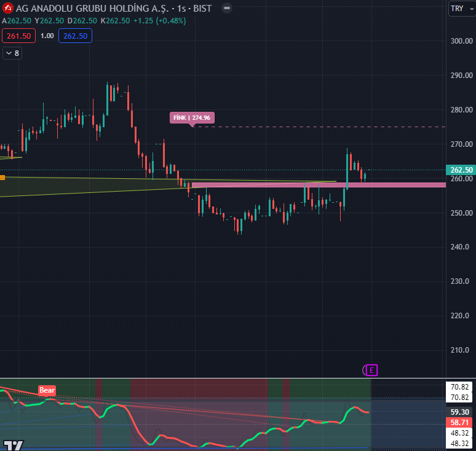This screenshot has width=476, height=451.
Task: Open symbol title AG ANADOLU GRUBU HOLDİNG A.Ş.
Action: pos(92,9)
